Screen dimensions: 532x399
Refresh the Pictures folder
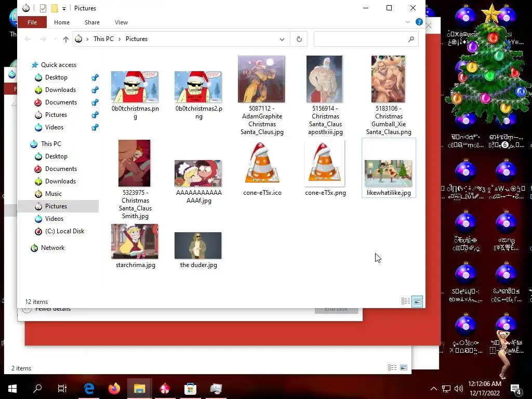click(x=299, y=39)
